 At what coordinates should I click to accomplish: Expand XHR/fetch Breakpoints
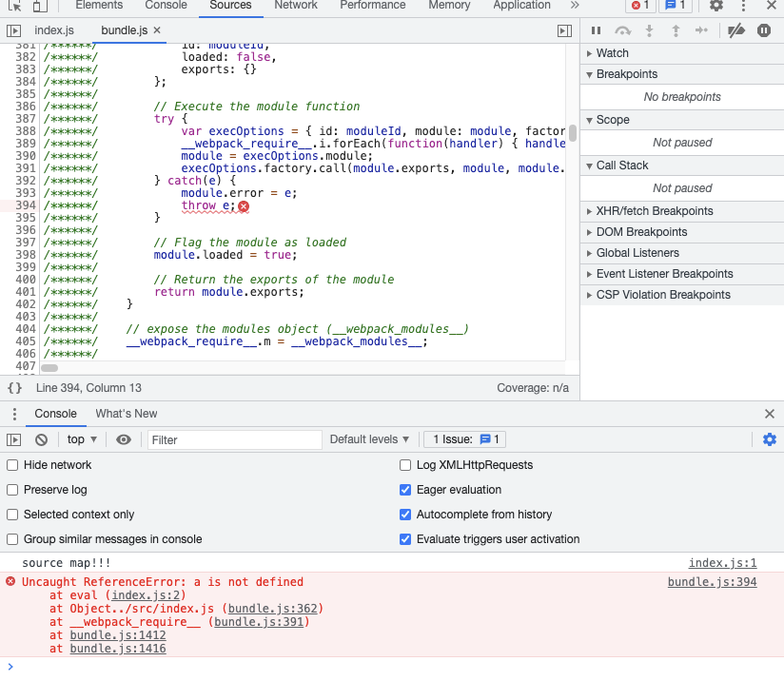click(x=682, y=211)
